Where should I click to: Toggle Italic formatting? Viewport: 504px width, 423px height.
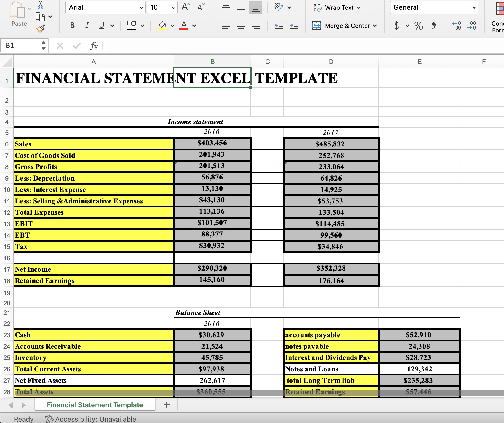87,26
